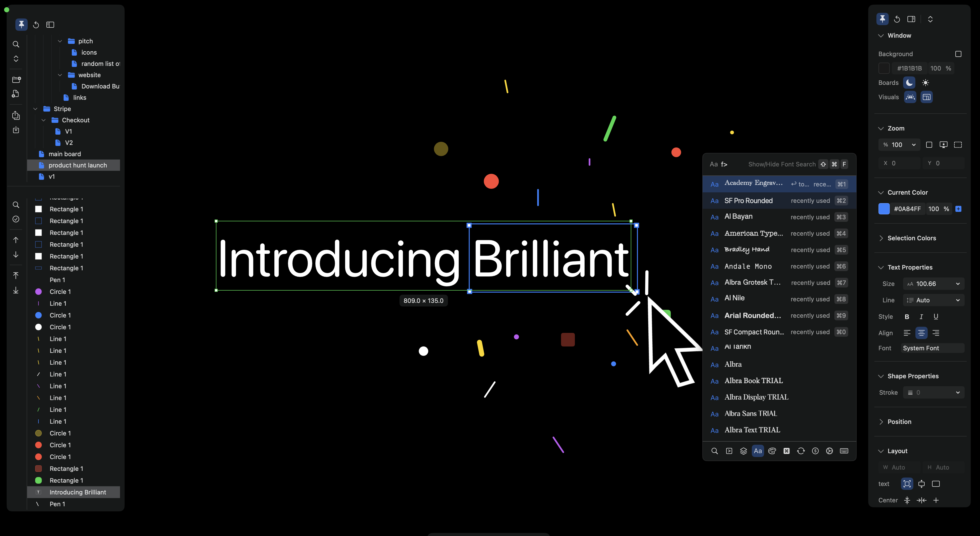Open the terminal command icon in the font panel bar

click(x=729, y=451)
